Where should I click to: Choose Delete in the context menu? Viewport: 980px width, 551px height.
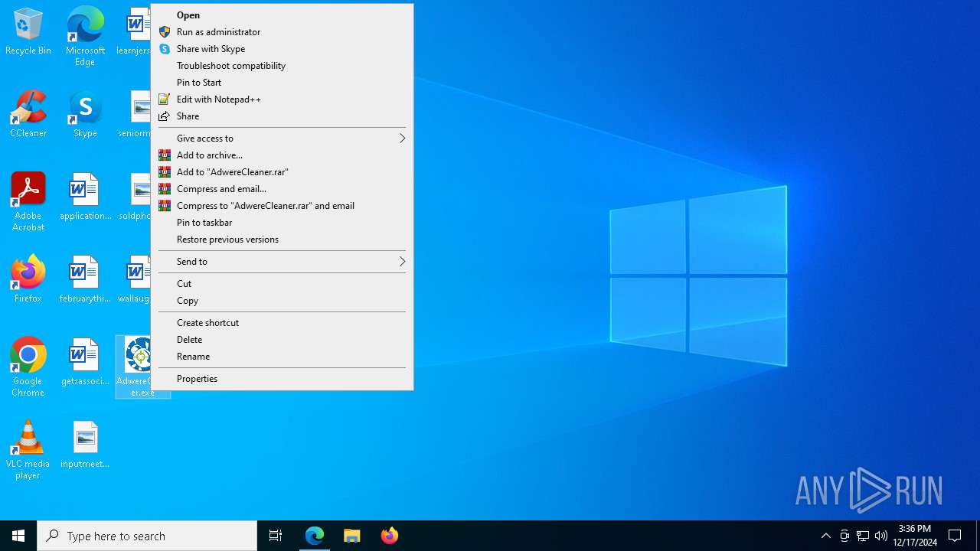(x=282, y=339)
